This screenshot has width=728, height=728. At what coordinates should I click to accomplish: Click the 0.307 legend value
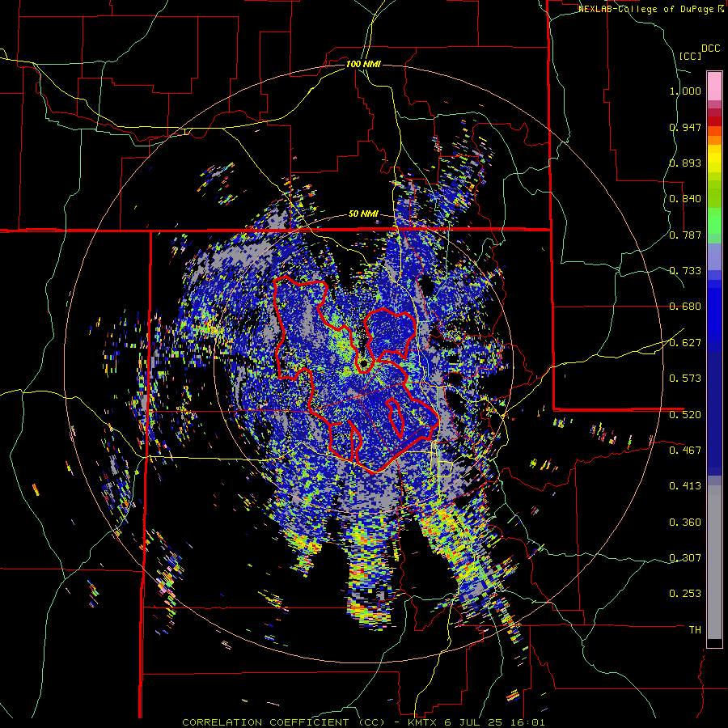(x=685, y=557)
